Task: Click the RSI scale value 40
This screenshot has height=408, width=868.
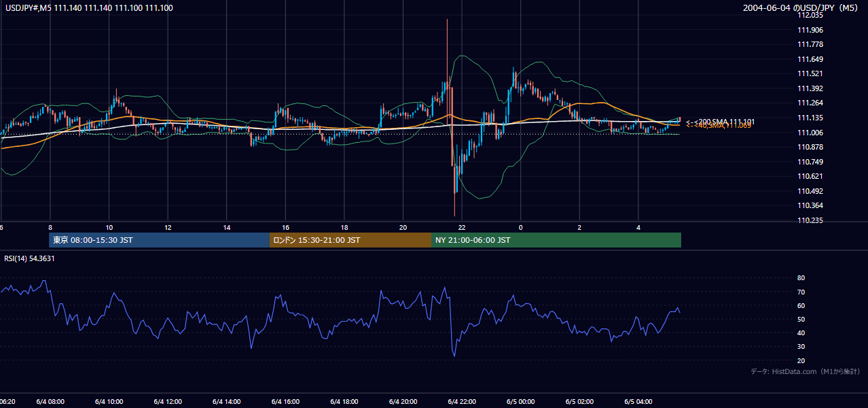Action: 801,333
